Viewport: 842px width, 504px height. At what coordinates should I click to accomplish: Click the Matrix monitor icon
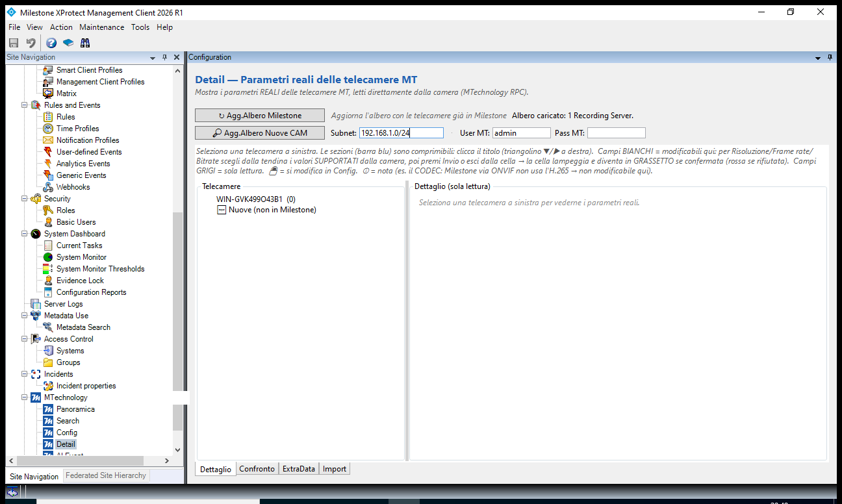tap(48, 94)
